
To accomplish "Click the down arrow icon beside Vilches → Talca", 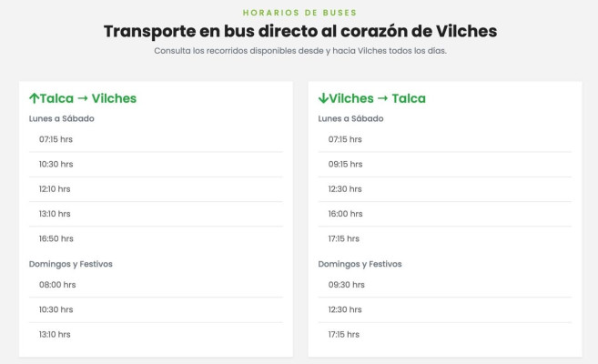I will coord(323,98).
